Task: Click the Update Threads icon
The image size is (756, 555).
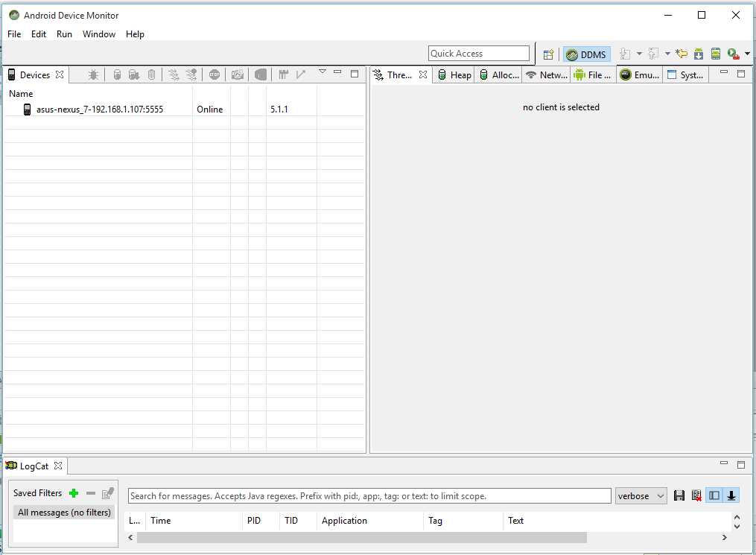Action: coord(174,74)
